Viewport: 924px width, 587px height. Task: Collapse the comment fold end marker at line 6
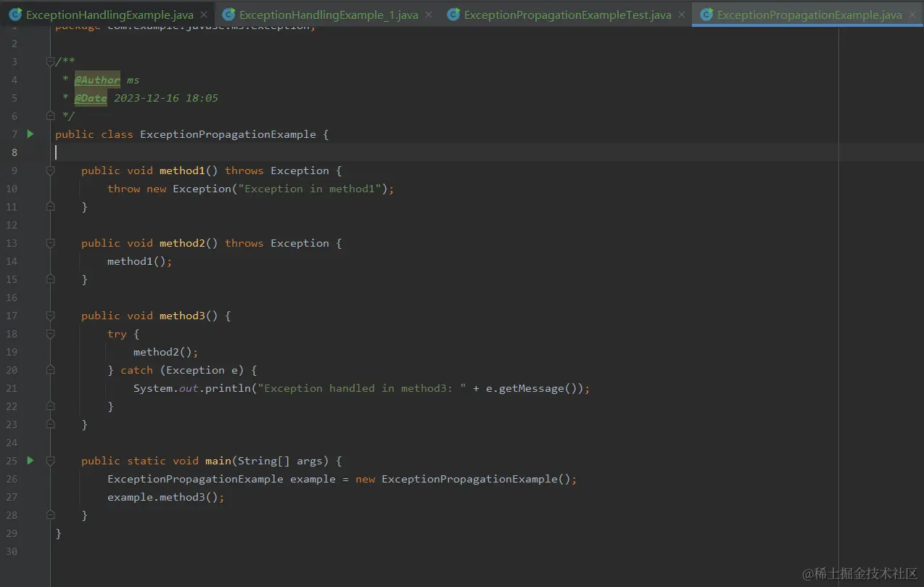pyautogui.click(x=50, y=115)
